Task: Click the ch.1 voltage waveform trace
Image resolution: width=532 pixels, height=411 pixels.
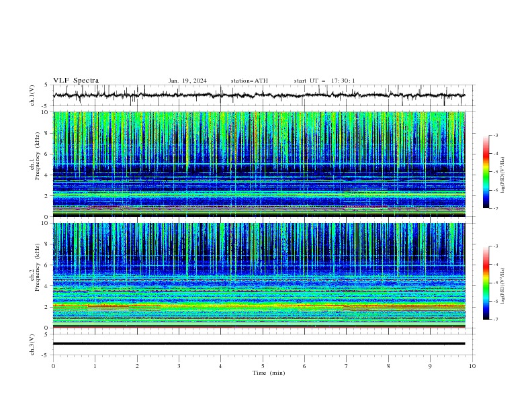Action: (259, 95)
